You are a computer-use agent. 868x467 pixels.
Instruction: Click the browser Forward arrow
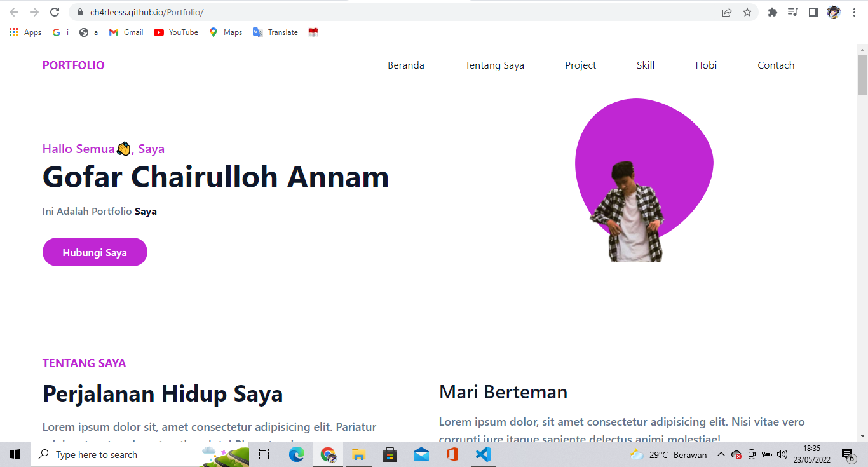(x=34, y=12)
